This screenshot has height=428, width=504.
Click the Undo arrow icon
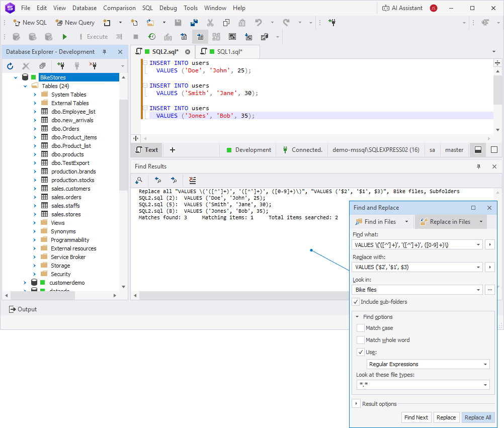tap(259, 23)
